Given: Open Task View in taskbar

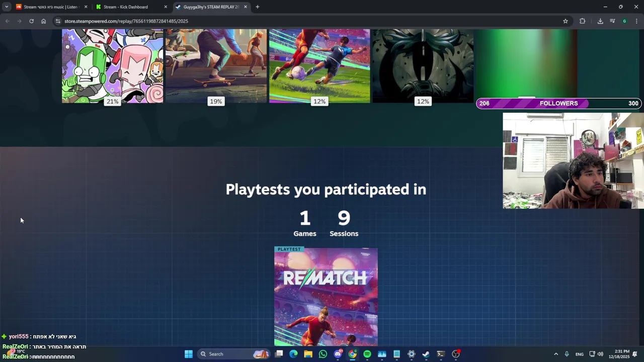Looking at the screenshot, I should click(x=279, y=354).
